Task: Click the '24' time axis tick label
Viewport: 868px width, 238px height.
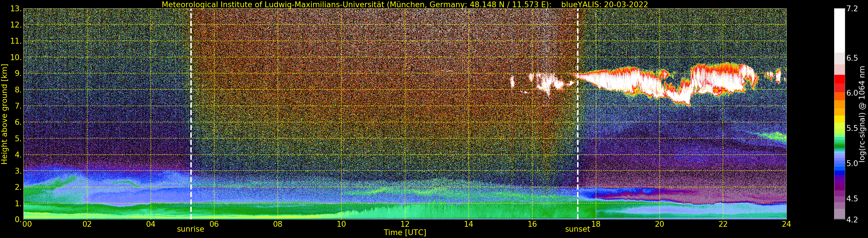Action: (786, 224)
